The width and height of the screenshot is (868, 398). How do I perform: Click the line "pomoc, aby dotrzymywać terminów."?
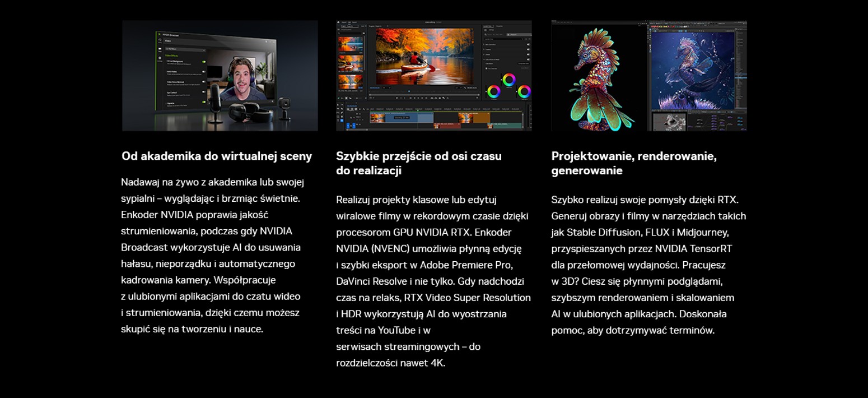pos(633,330)
